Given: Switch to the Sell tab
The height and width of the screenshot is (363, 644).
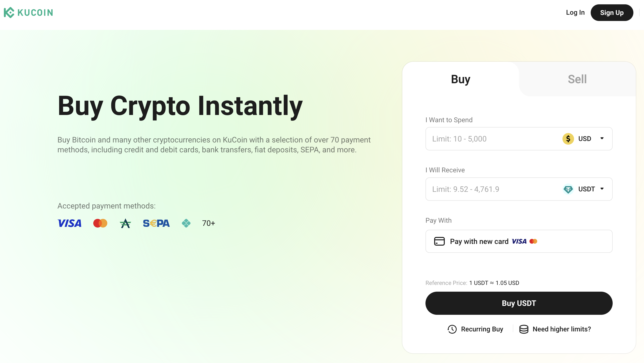Looking at the screenshot, I should [x=577, y=79].
